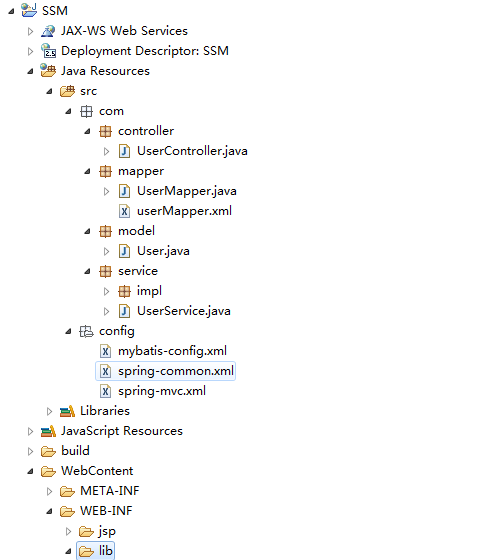Image resolution: width=499 pixels, height=560 pixels.
Task: Click the spring-mvc.xml file icon
Action: point(105,391)
